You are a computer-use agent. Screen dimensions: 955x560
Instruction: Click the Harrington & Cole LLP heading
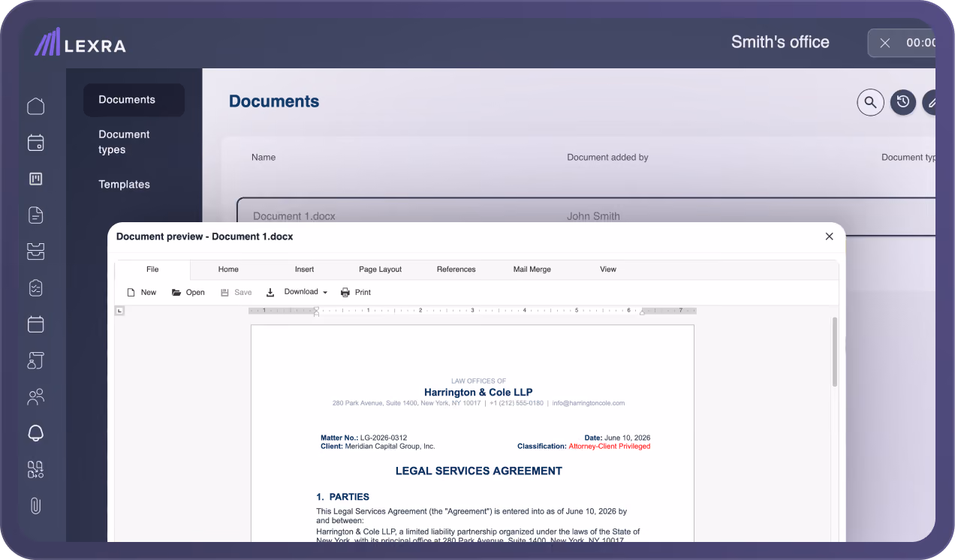click(478, 393)
